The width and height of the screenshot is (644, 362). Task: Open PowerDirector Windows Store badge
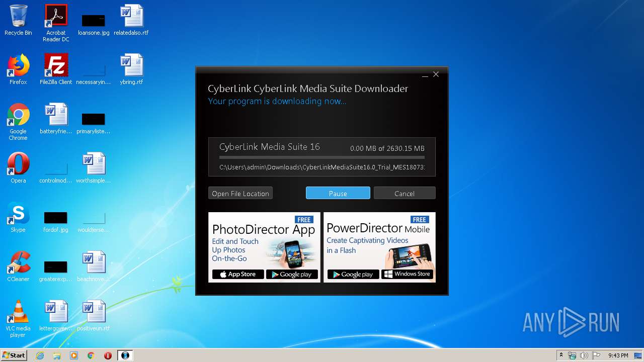pos(408,275)
